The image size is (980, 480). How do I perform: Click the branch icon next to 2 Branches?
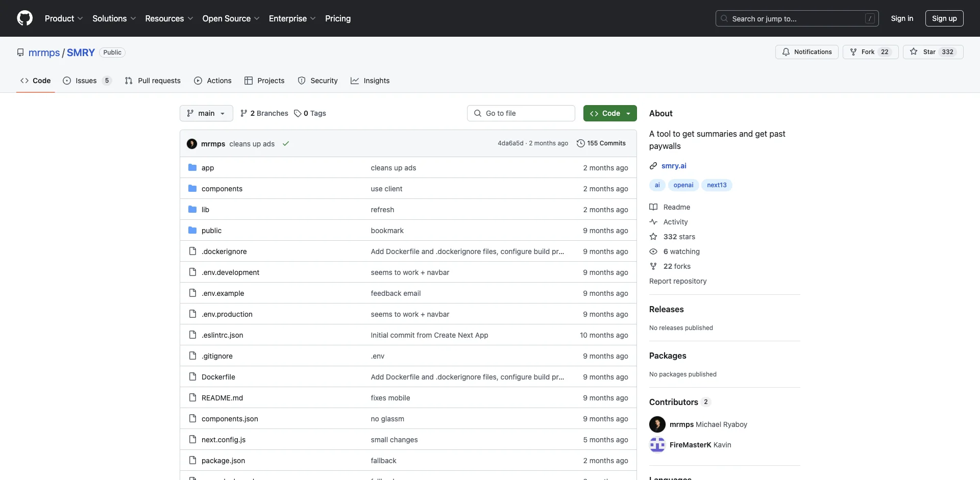point(244,113)
